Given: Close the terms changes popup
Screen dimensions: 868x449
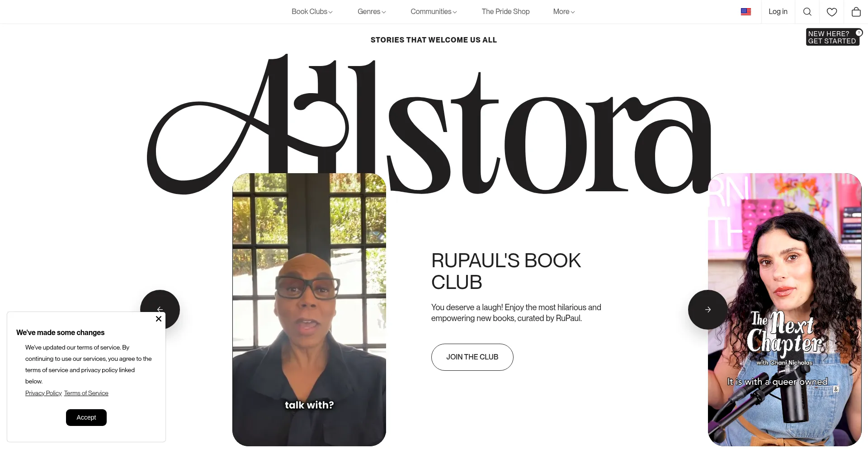Looking at the screenshot, I should [159, 319].
